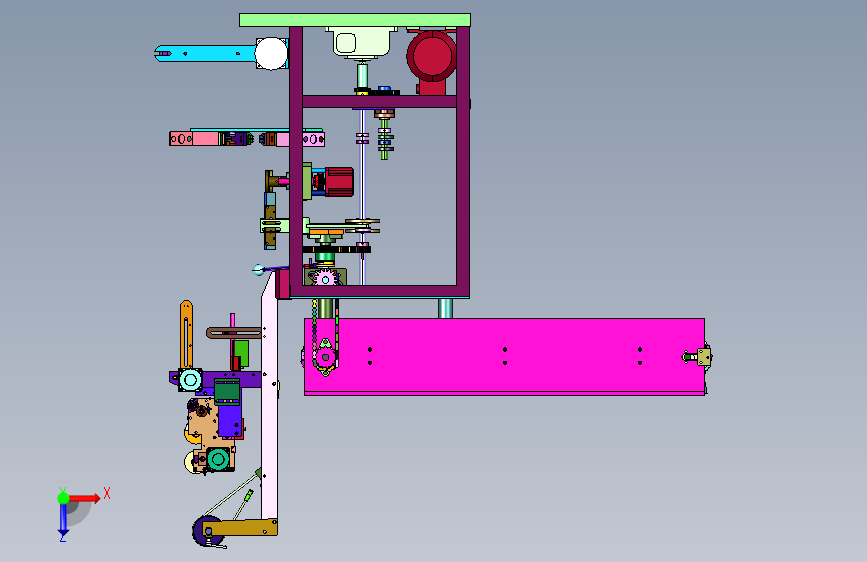The height and width of the screenshot is (562, 867).
Task: Click the black pulley disc in the frame
Action: (x=336, y=249)
